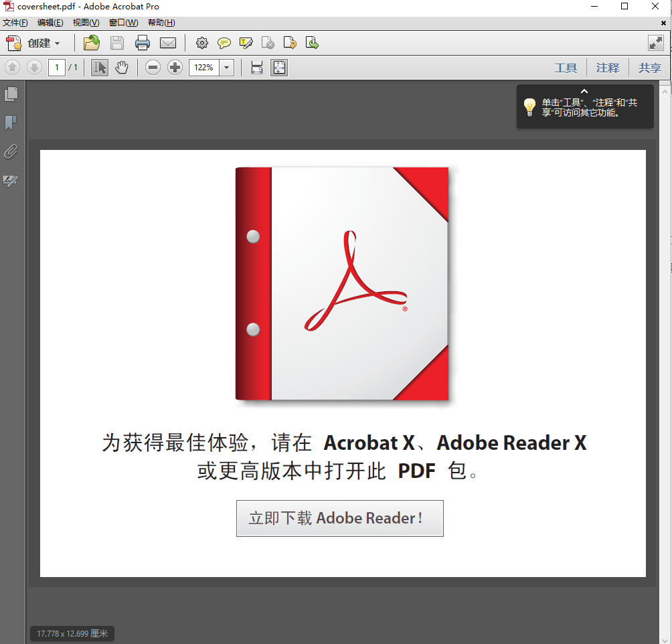Image resolution: width=672 pixels, height=644 pixels.
Task: Click the delete page icon
Action: click(x=268, y=43)
